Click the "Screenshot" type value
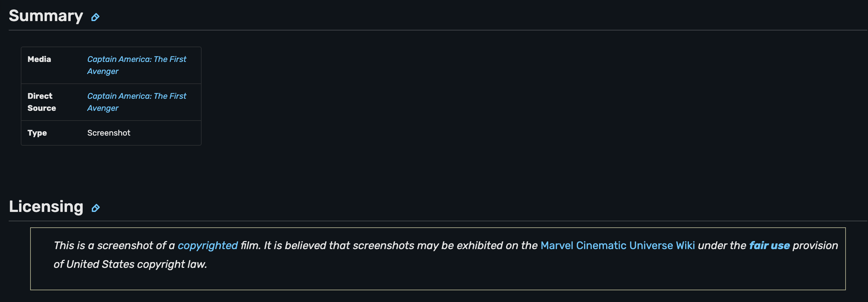This screenshot has height=302, width=868. (x=108, y=133)
